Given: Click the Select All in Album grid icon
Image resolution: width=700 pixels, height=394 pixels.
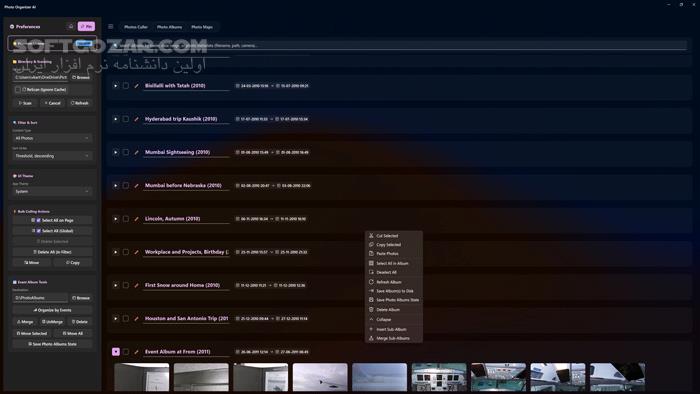Looking at the screenshot, I should (x=371, y=263).
